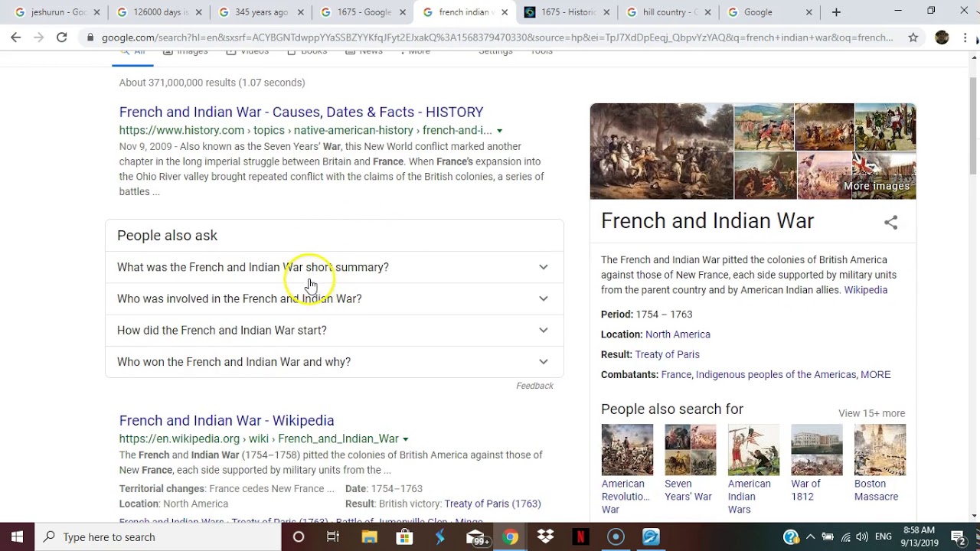Open the large battle painting thumbnail

(x=661, y=152)
